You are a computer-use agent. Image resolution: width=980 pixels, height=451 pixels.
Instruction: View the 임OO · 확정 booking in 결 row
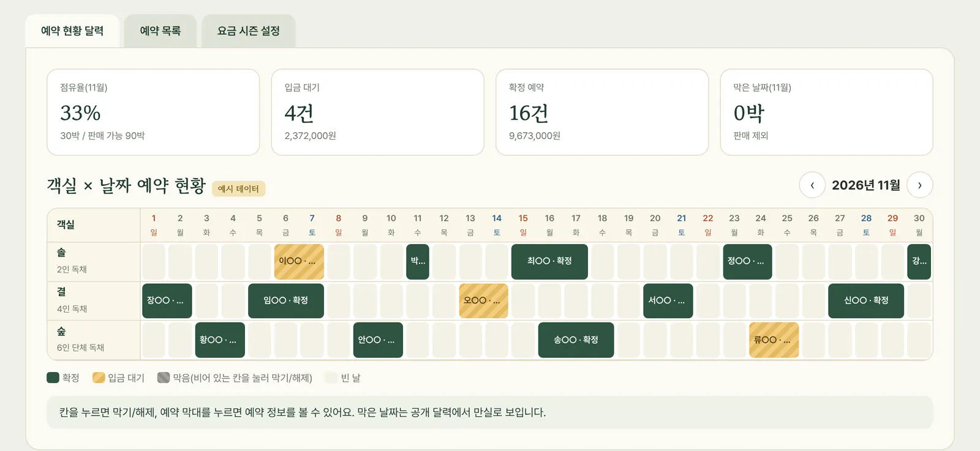[x=286, y=301]
